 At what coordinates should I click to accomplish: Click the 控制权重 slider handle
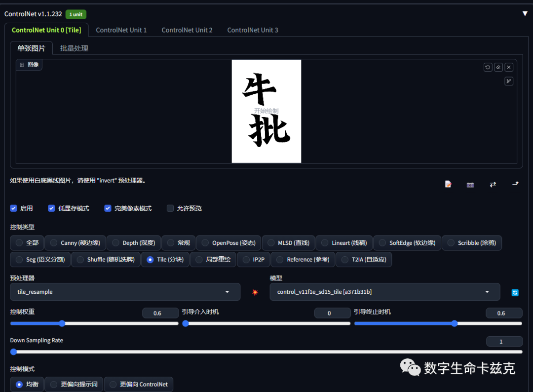pyautogui.click(x=62, y=323)
